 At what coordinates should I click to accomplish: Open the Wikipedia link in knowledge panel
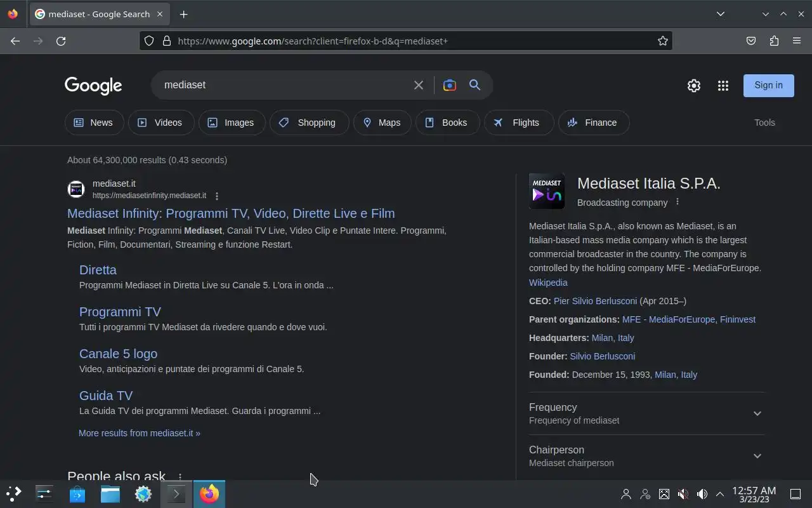pyautogui.click(x=548, y=283)
